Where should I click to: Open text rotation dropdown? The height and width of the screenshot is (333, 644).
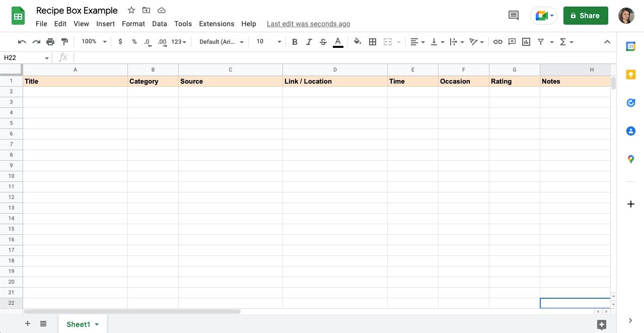(x=476, y=42)
